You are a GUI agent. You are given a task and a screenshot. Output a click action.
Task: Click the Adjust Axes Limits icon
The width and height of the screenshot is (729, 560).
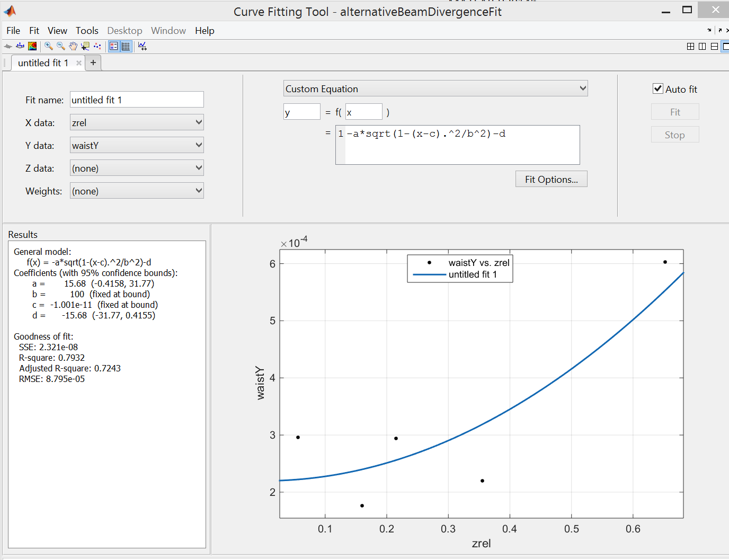pyautogui.click(x=143, y=46)
